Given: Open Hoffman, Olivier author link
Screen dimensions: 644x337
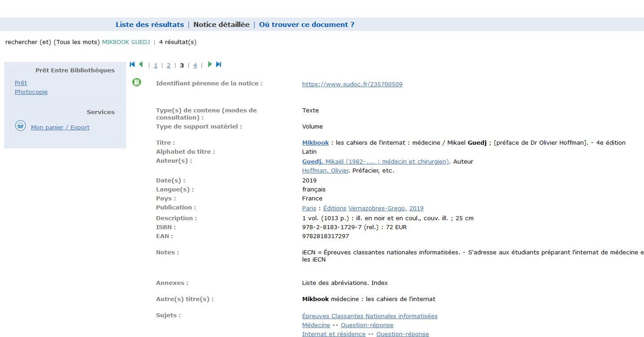Looking at the screenshot, I should [325, 171].
